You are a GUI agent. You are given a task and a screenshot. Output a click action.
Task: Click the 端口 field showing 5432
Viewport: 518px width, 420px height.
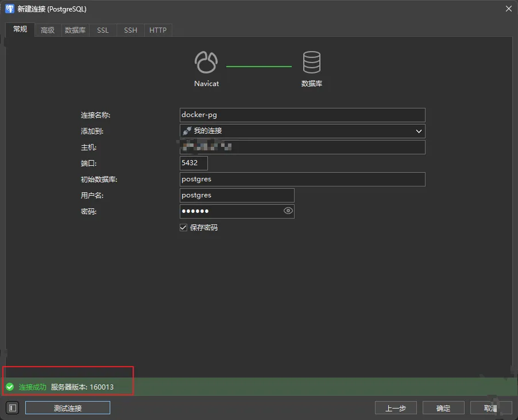[194, 163]
